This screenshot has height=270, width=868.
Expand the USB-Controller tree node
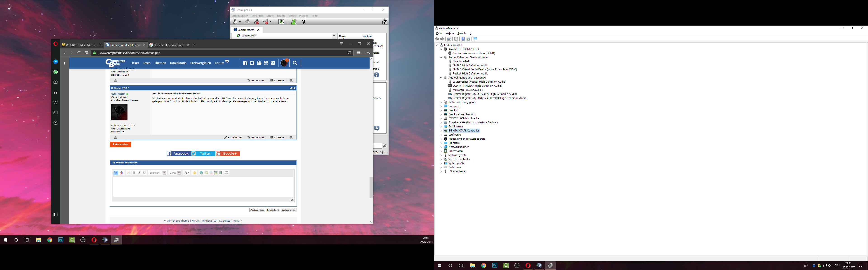click(x=441, y=172)
